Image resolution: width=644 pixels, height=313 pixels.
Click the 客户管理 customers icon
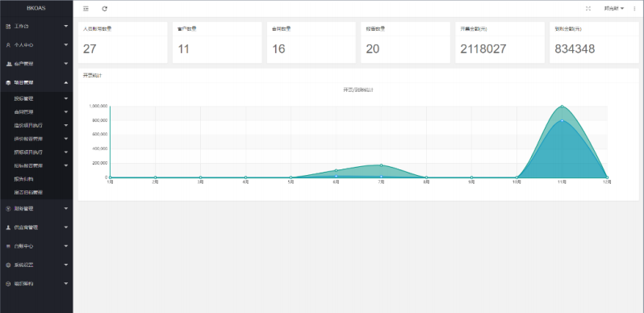pyautogui.click(x=8, y=64)
